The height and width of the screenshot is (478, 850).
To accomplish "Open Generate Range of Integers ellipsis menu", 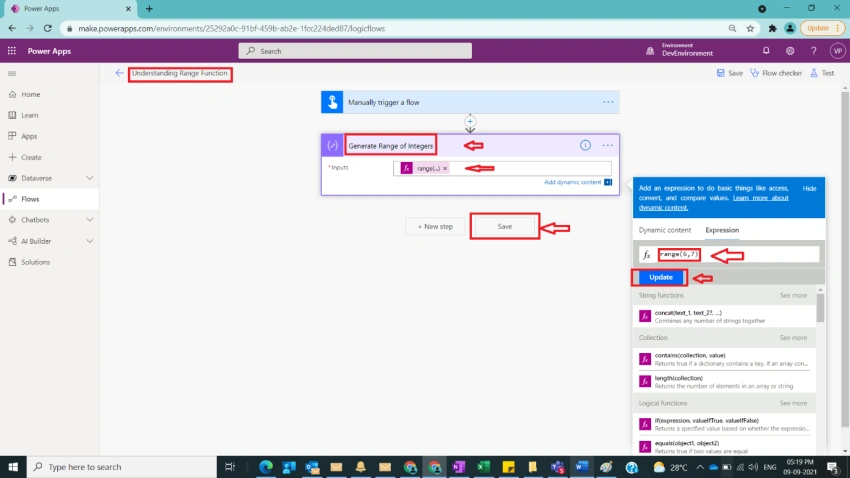I will coord(608,145).
